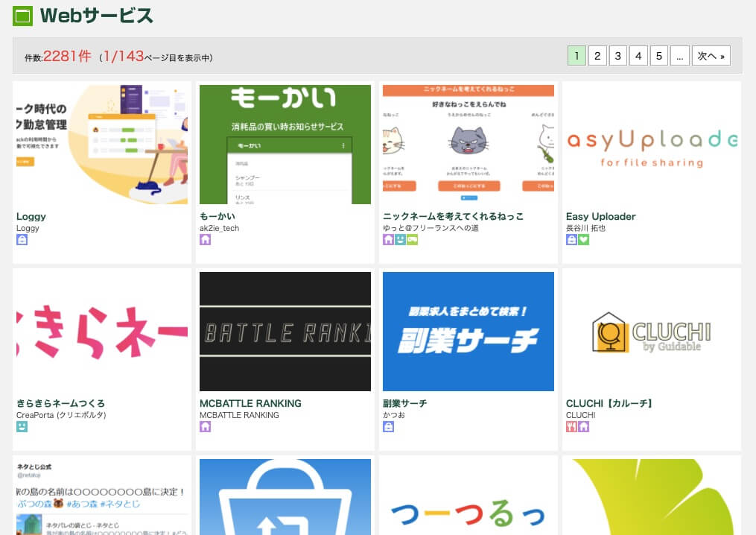Image resolution: width=756 pixels, height=535 pixels.
Task: Click author name かつお
Action: tap(394, 415)
